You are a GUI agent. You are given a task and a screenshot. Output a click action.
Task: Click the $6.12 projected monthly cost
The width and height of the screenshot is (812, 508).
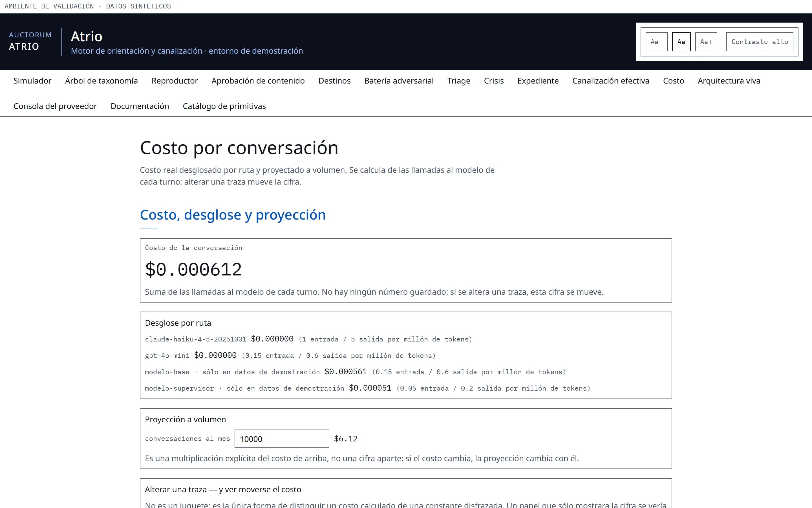point(346,439)
